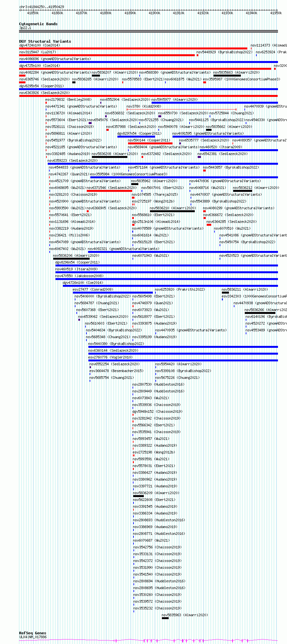Click the nsv5440380 (ByrskaBishop2022) label
Viewport: 287px width, 644px height.
tap(116, 344)
